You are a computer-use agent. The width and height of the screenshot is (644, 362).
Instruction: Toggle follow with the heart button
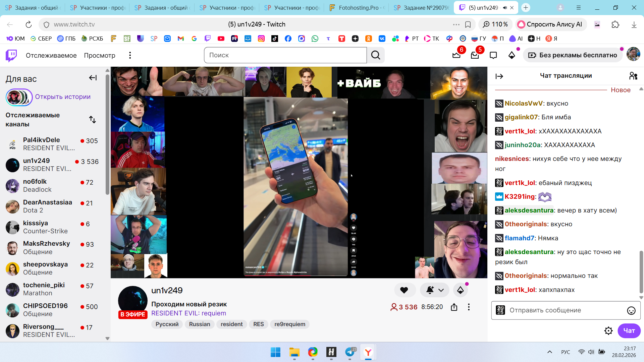404,290
